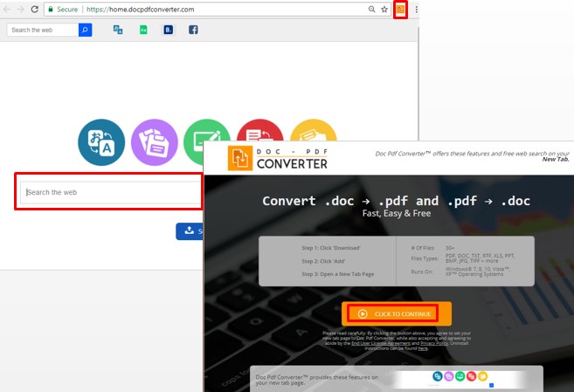This screenshot has height=392, width=574.
Task: Open the End User License Agreement link
Action: tap(381, 343)
